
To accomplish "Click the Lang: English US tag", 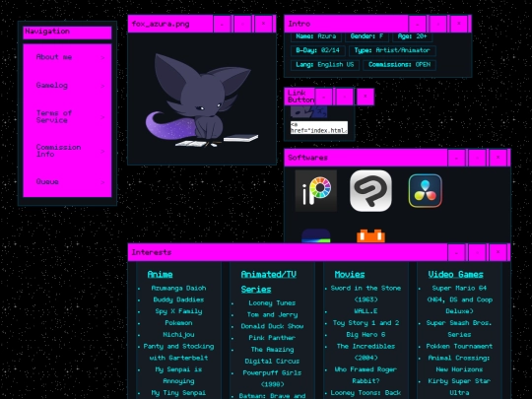I will point(325,65).
